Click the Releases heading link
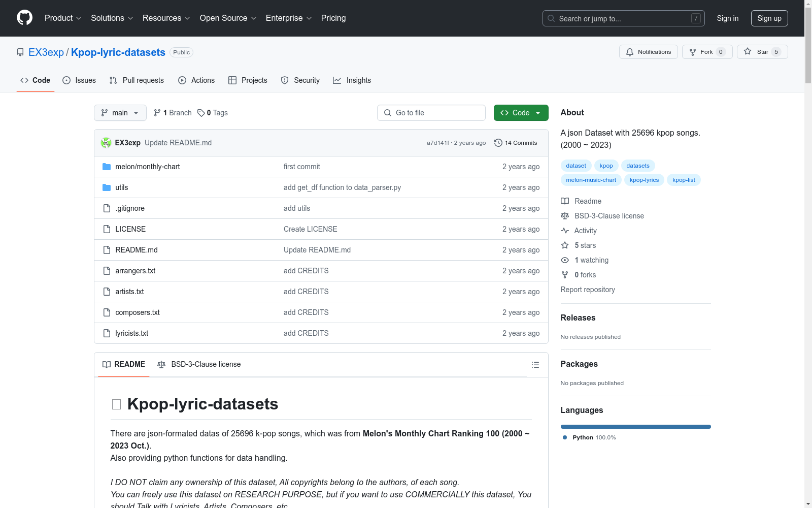 578,317
